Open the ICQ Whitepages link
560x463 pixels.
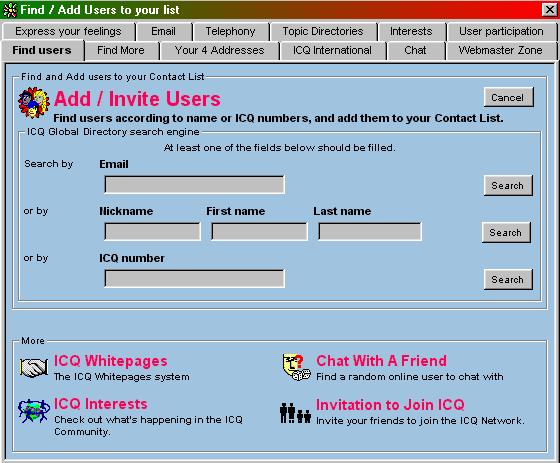point(110,361)
